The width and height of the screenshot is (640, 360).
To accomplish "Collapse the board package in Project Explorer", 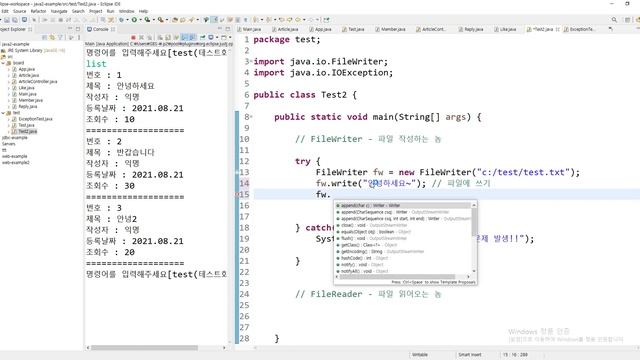I will pos(3,63).
